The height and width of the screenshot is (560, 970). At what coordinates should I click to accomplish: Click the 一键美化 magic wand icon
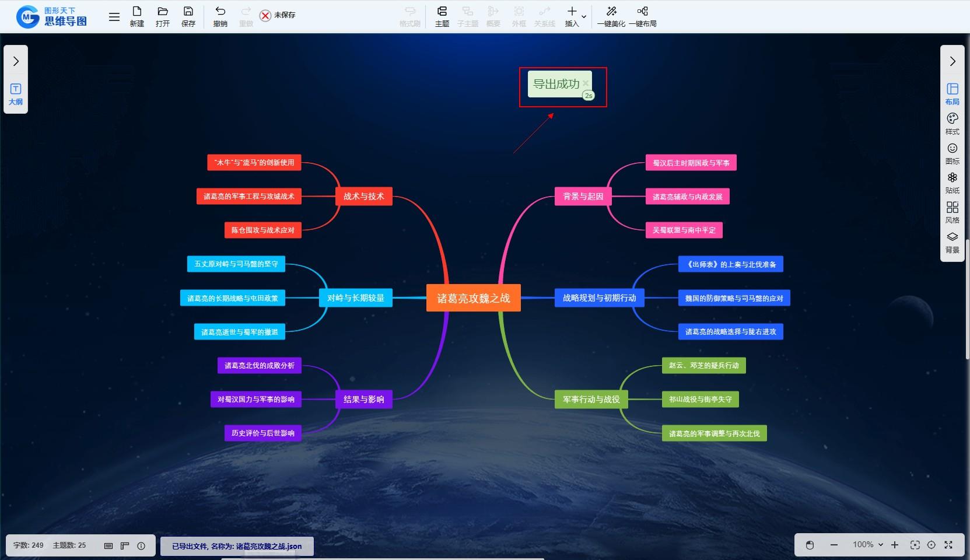coord(611,12)
